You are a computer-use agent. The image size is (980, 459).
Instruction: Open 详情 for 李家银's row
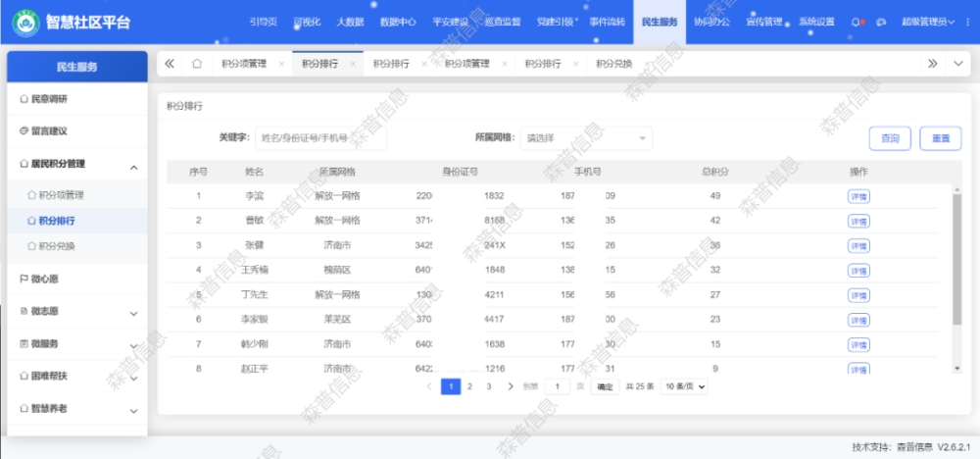point(858,320)
